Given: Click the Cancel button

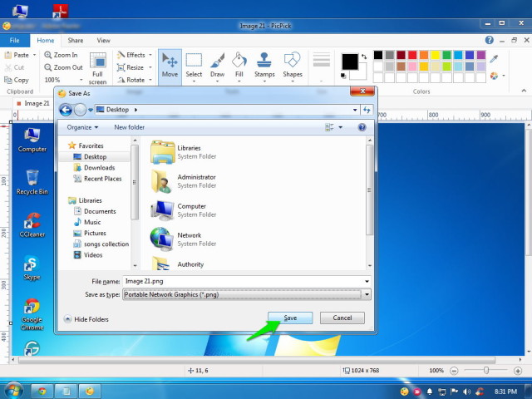Looking at the screenshot, I should pos(342,318).
